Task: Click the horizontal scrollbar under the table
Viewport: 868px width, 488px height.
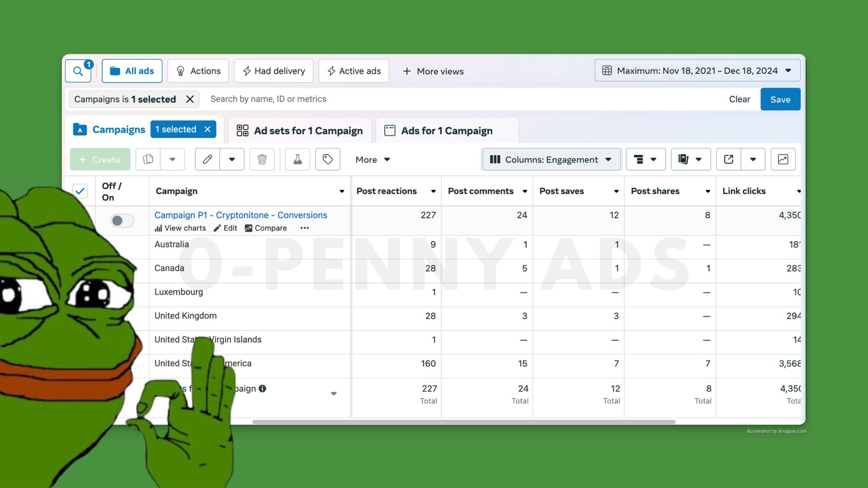Action: pyautogui.click(x=464, y=422)
